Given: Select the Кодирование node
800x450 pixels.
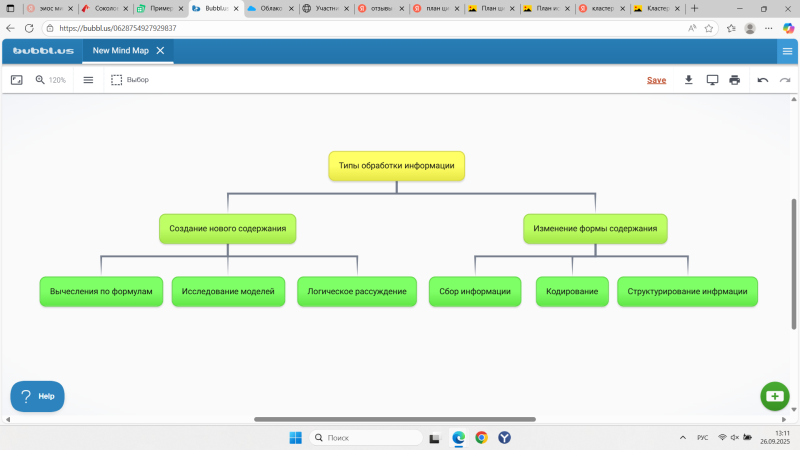Looking at the screenshot, I should (572, 291).
